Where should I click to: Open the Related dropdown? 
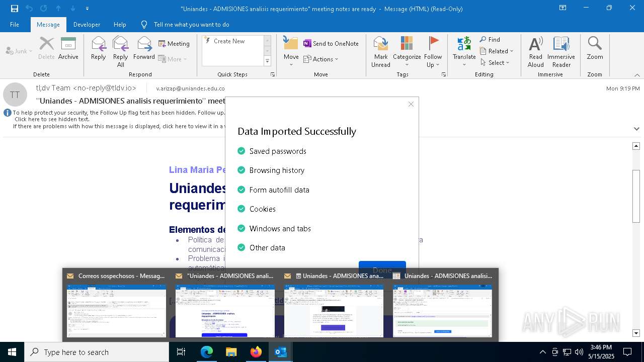[497, 51]
